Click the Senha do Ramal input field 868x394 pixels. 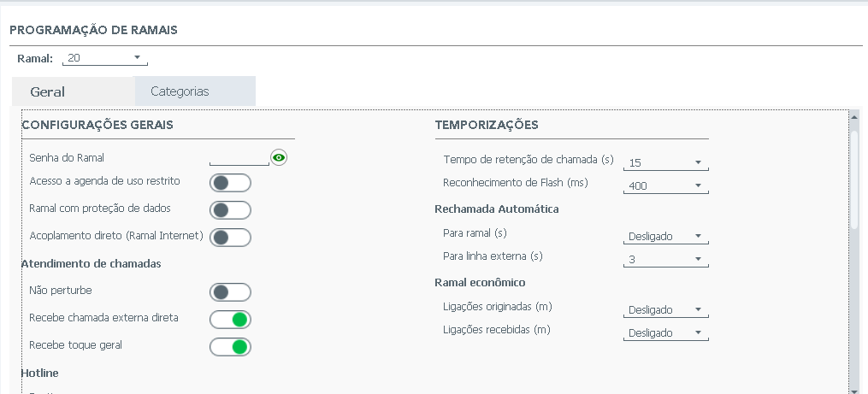pyautogui.click(x=239, y=158)
